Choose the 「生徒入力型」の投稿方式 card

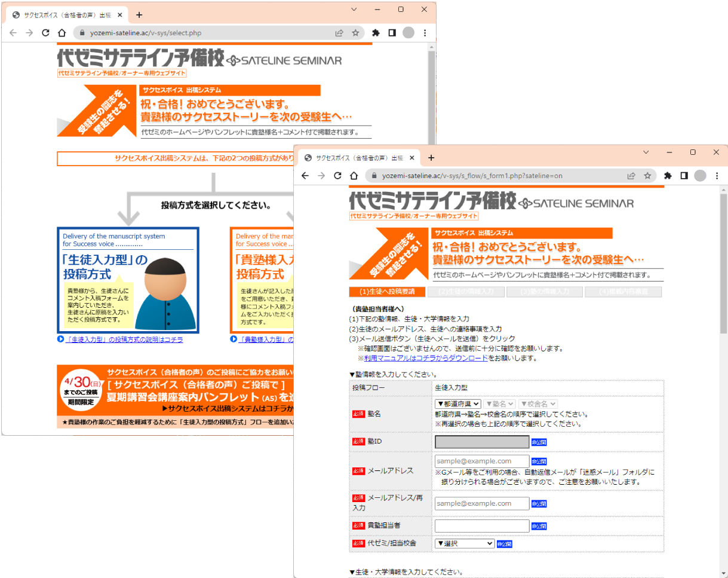point(128,280)
